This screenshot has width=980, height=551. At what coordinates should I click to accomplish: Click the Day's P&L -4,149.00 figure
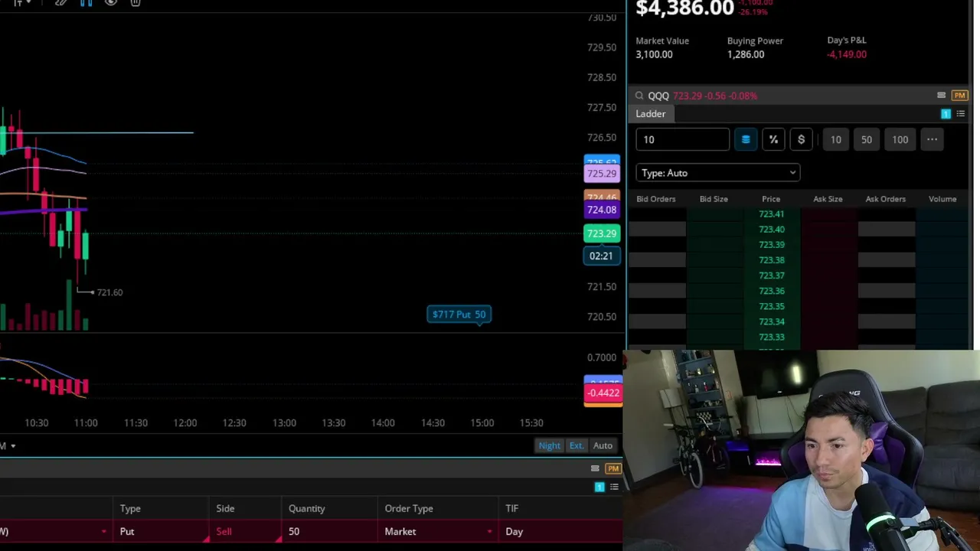(847, 54)
